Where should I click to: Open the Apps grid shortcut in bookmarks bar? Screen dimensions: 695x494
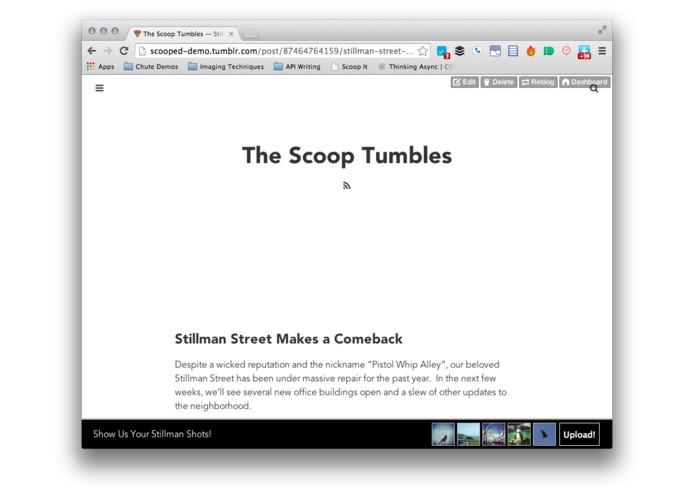click(100, 66)
